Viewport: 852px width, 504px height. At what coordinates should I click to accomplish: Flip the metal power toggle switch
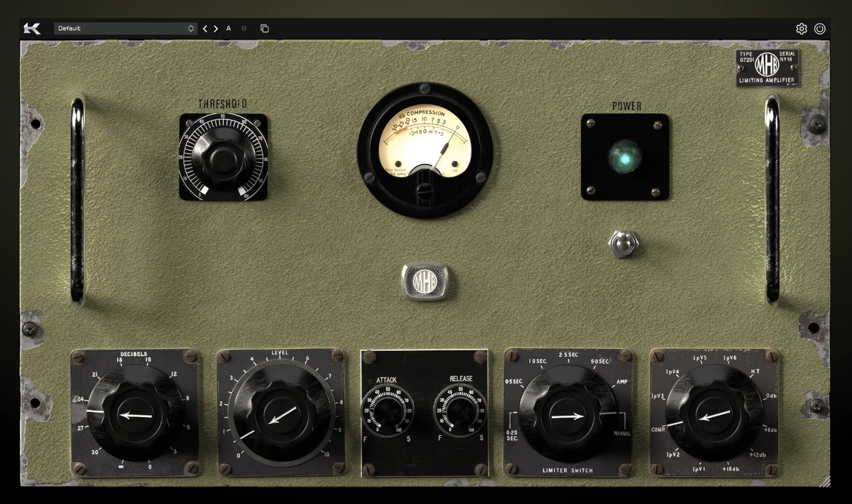(623, 243)
